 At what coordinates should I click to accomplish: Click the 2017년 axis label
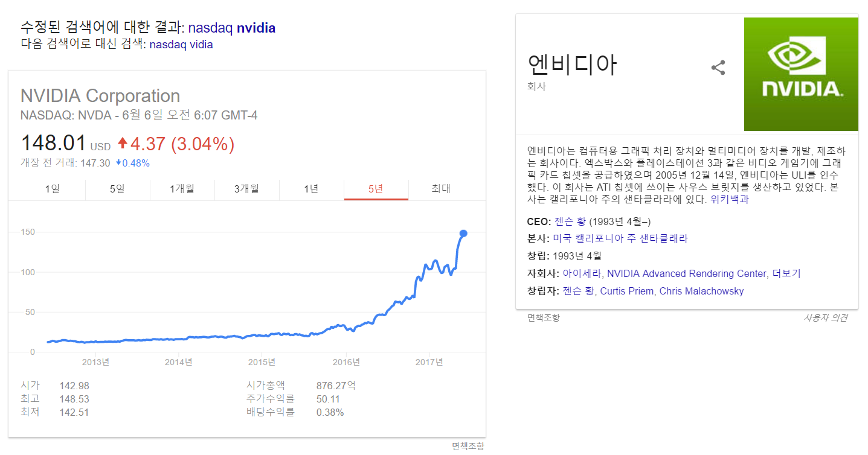point(429,361)
